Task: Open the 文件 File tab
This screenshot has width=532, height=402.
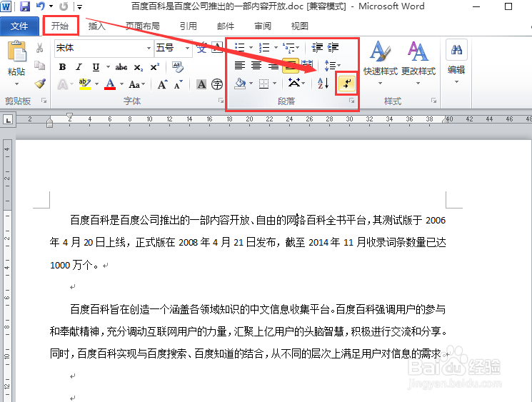Action: coord(19,26)
